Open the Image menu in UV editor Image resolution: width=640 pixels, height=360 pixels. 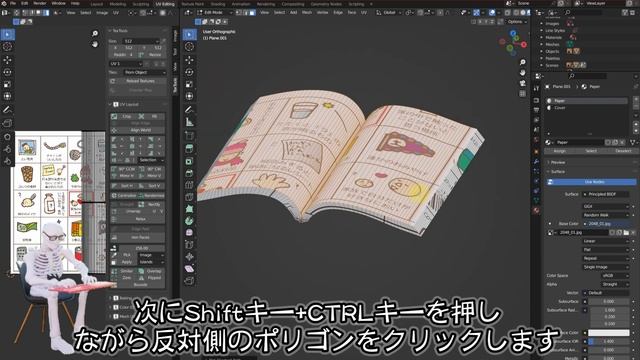click(102, 13)
